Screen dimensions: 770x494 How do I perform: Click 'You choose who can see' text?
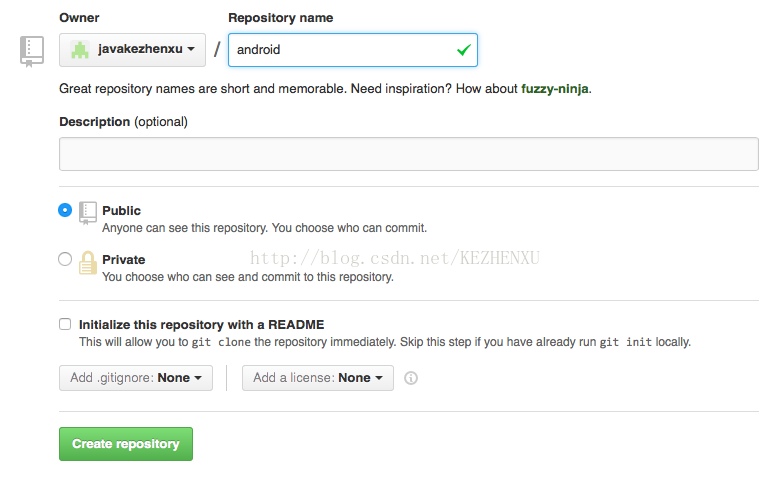pos(248,277)
